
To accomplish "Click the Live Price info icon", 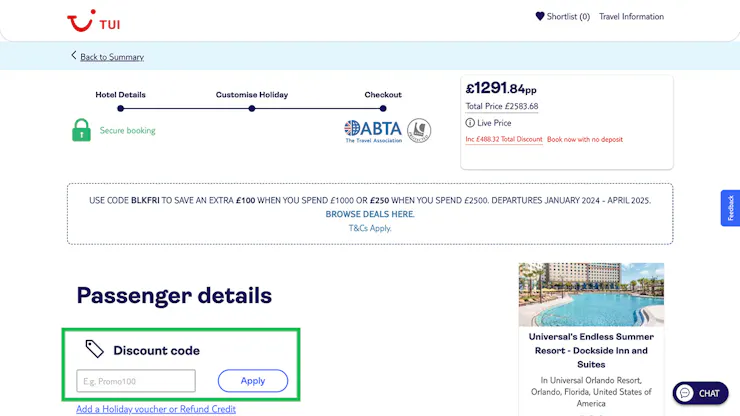I will 470,123.
